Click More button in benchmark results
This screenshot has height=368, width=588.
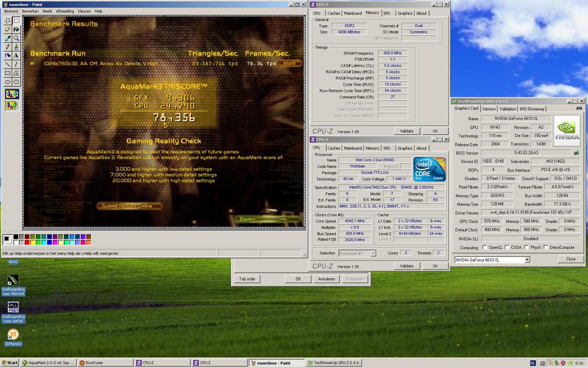290,63
